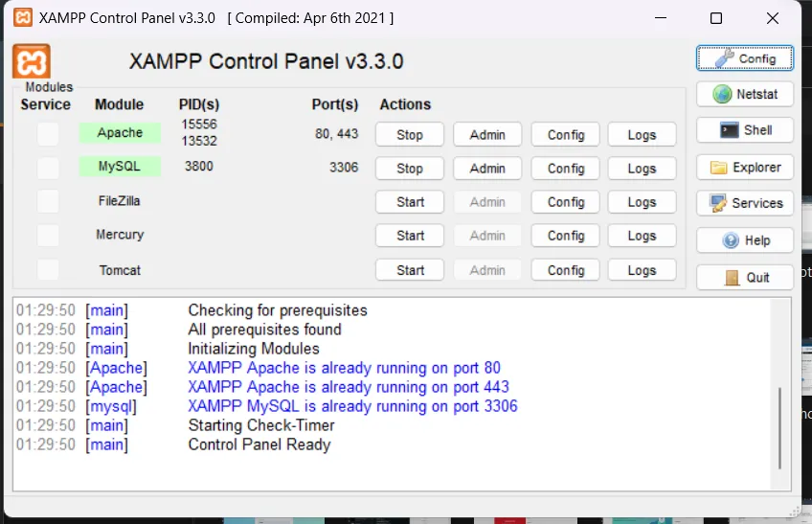Quit the XAMPP control panel
The image size is (812, 524).
pyautogui.click(x=745, y=277)
